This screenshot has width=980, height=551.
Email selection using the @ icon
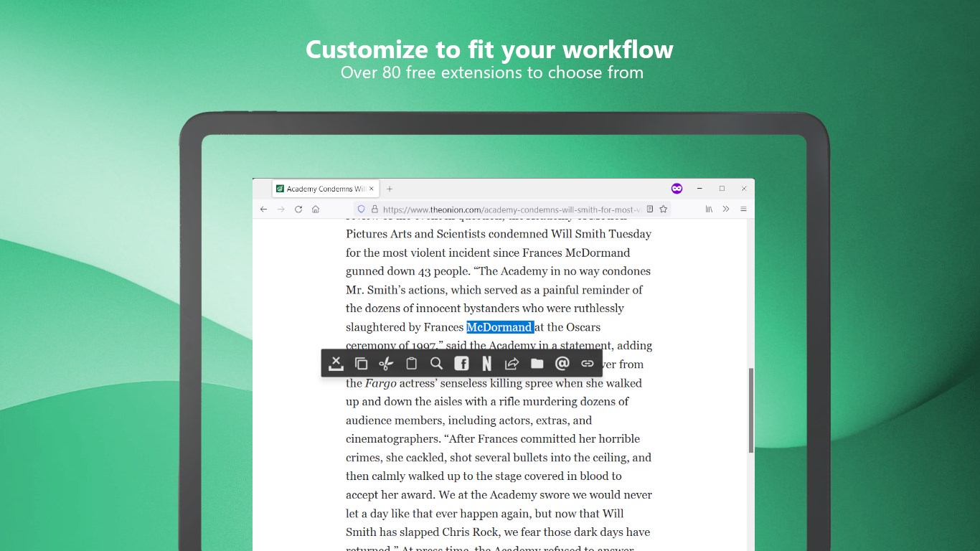(x=562, y=364)
